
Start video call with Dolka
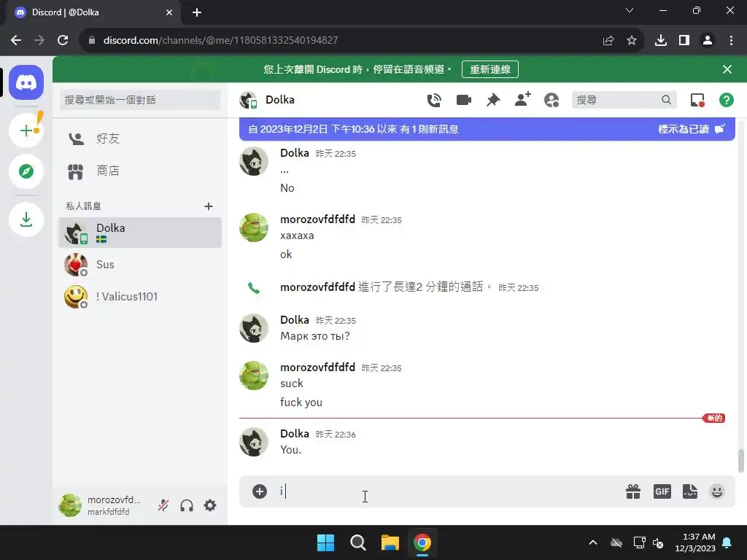tap(463, 100)
